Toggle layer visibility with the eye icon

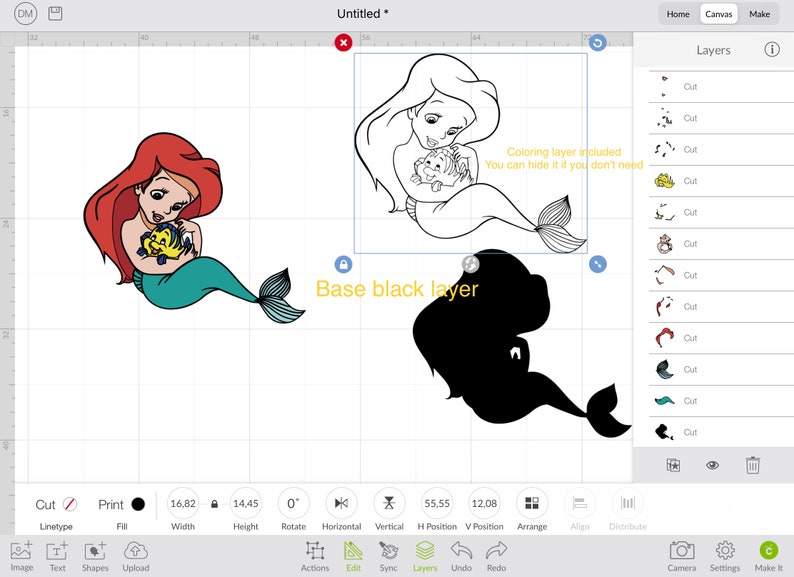(x=712, y=465)
